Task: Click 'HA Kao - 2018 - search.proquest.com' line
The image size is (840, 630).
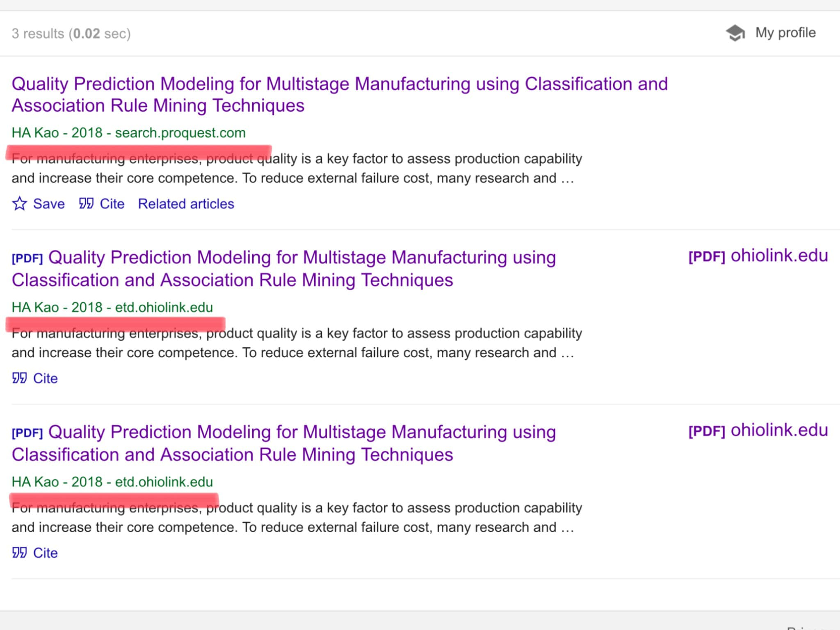Action: click(128, 133)
